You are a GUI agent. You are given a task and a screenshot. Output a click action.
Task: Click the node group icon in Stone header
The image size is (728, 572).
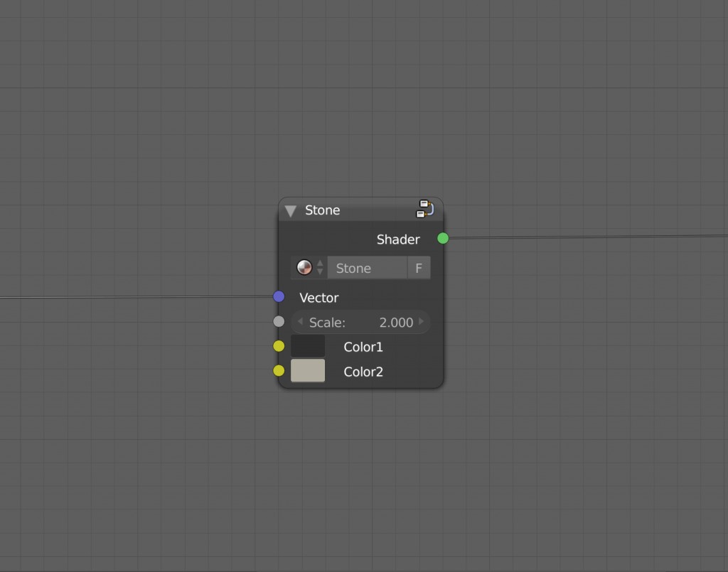[x=425, y=209]
